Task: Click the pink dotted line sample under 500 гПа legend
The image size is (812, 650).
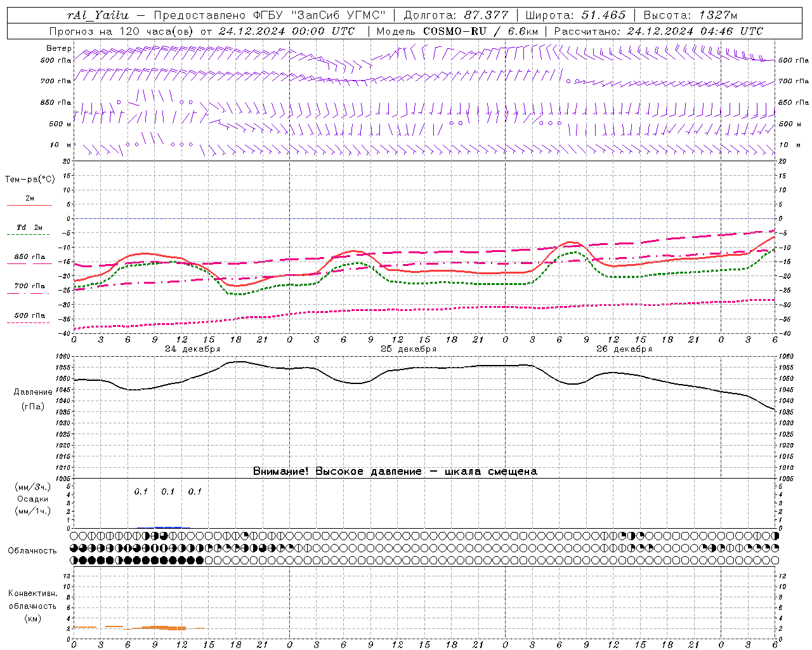Action: [x=28, y=322]
